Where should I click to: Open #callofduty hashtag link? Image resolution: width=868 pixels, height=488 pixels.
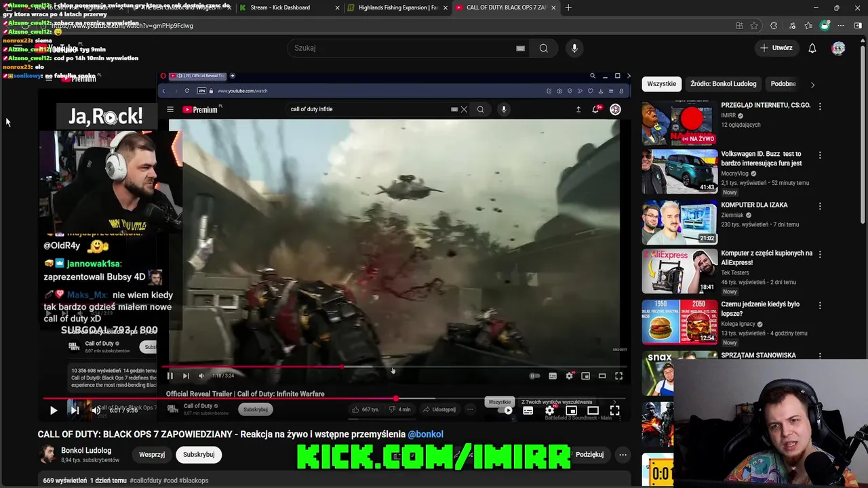click(146, 481)
